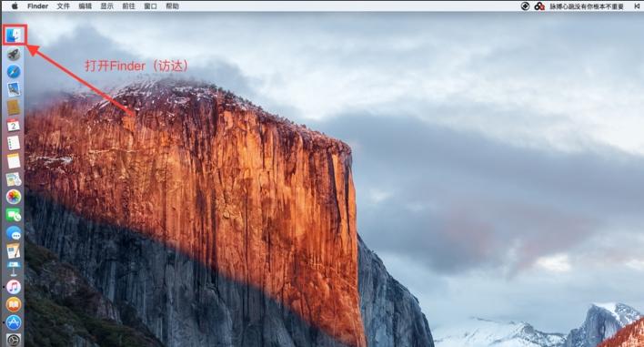Launch Launchpad rocket icon in Dock
Viewport: 644px width, 347px height.
tap(14, 54)
